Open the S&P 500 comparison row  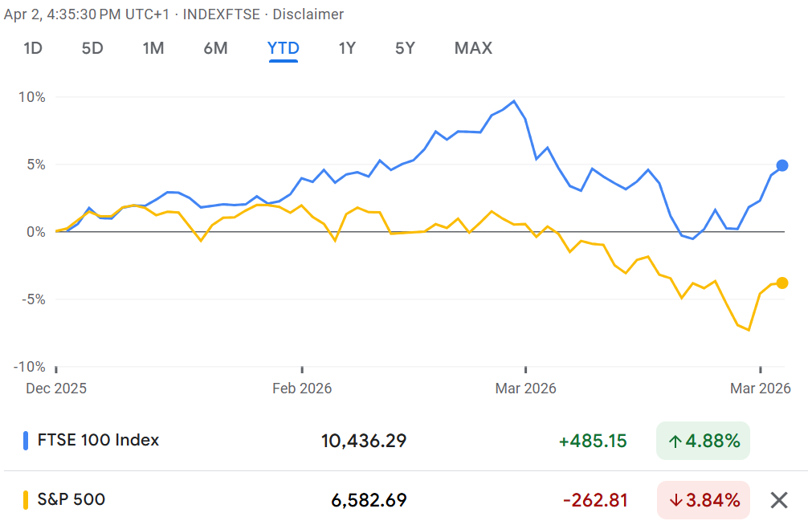(71, 499)
